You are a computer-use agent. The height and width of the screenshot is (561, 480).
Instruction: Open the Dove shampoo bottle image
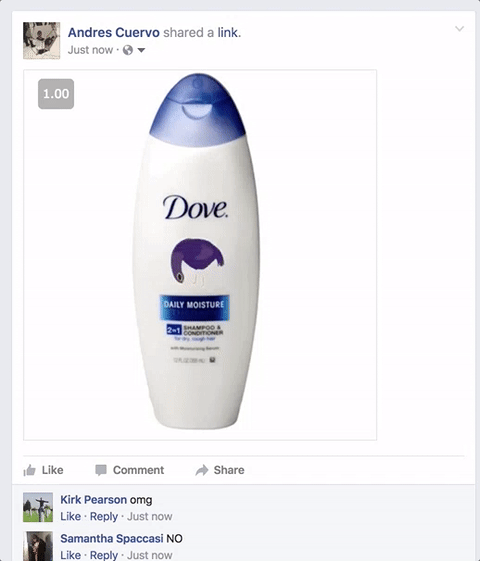(200, 255)
